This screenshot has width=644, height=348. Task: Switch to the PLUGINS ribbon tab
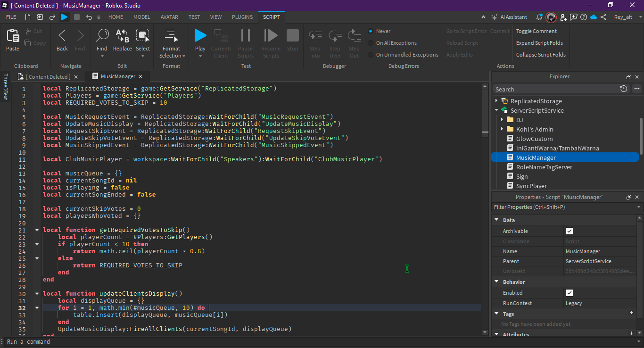(242, 17)
